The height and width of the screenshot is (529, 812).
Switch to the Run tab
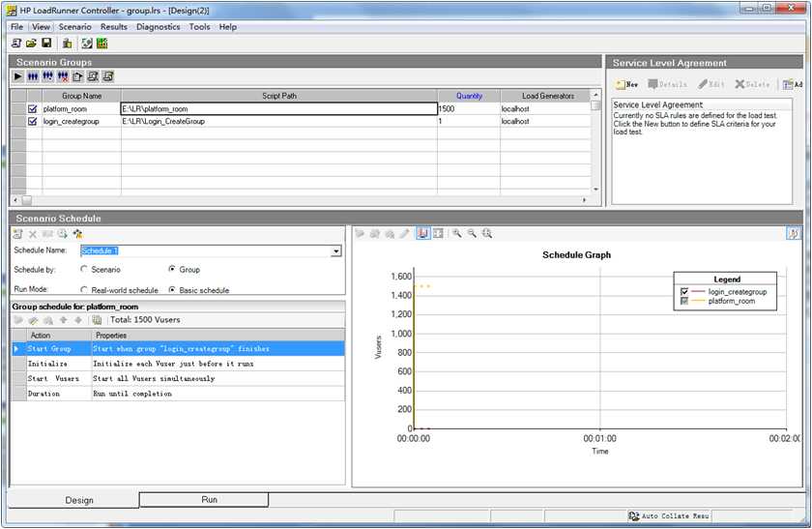(x=204, y=499)
